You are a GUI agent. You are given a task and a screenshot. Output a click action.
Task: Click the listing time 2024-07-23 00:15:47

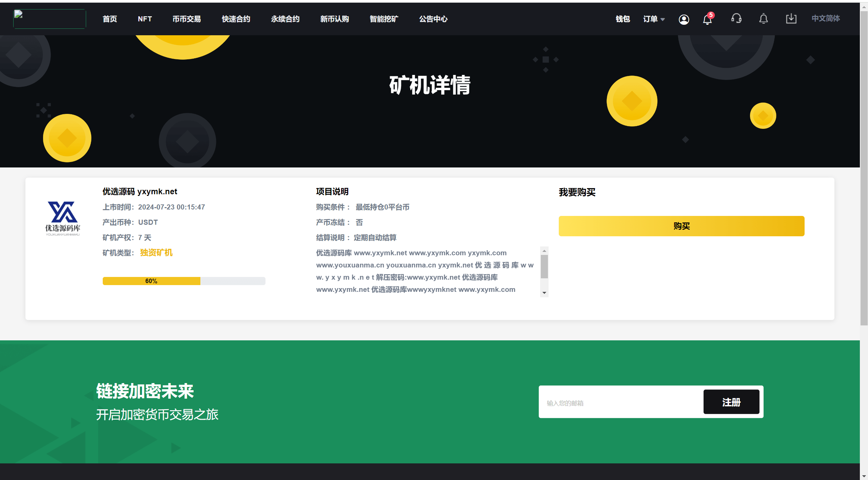[172, 207]
